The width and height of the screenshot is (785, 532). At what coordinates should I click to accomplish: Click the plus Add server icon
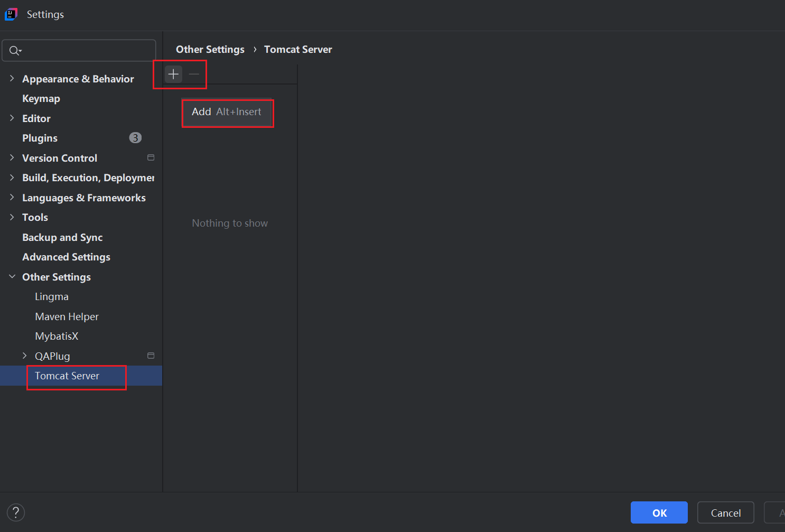click(x=173, y=74)
